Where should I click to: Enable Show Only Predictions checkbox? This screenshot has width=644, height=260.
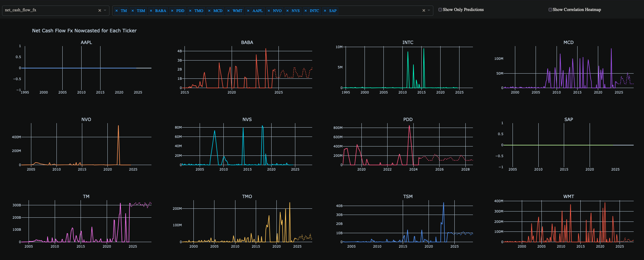(440, 10)
